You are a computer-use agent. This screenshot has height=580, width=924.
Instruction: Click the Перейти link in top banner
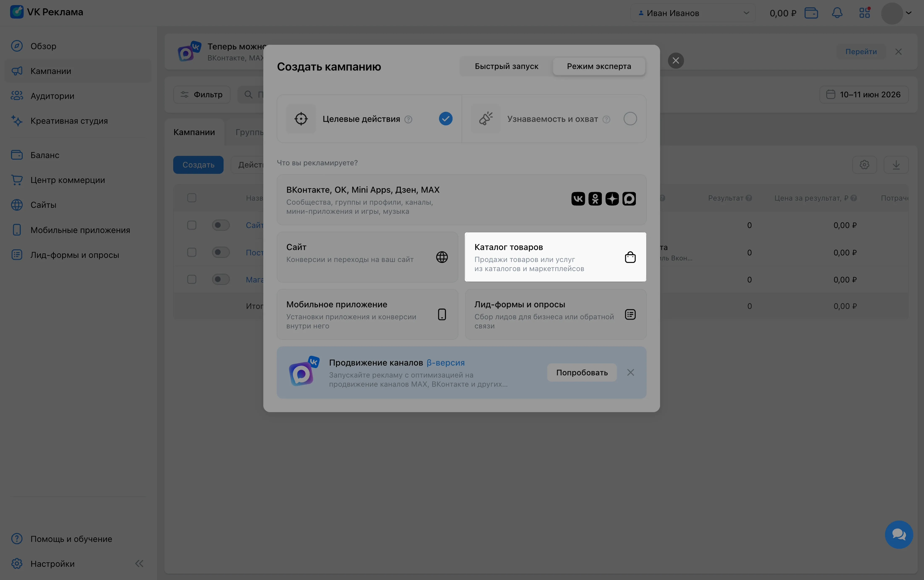click(x=861, y=51)
